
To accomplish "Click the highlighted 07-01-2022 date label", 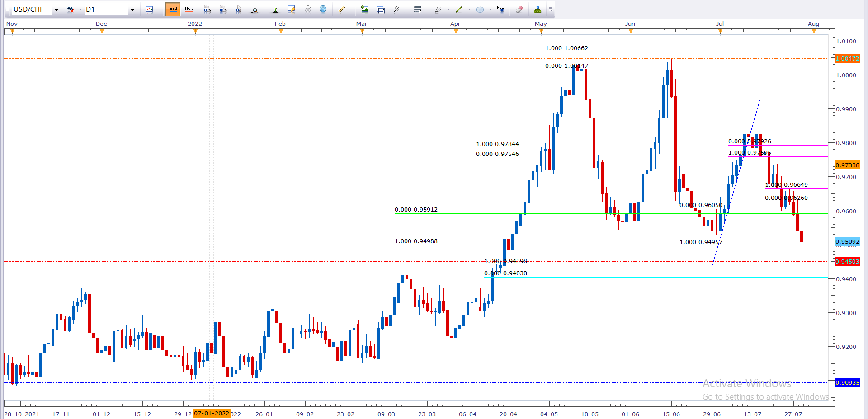I will tap(212, 414).
